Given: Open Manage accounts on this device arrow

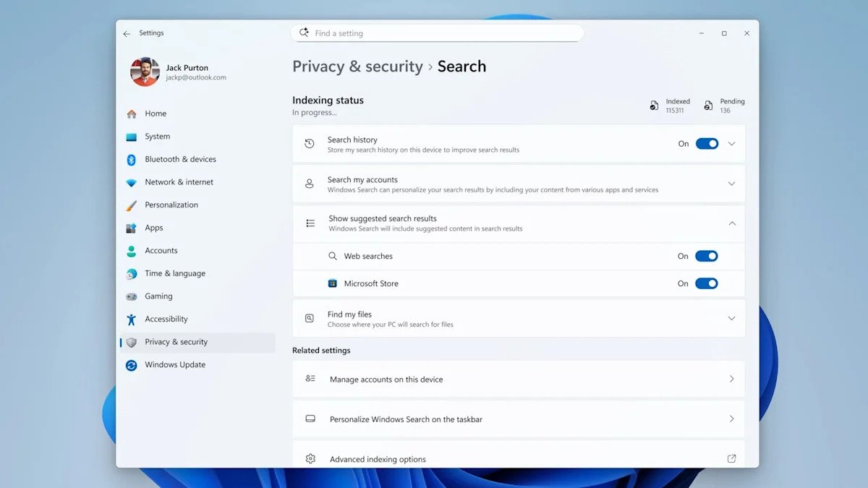Looking at the screenshot, I should 731,379.
